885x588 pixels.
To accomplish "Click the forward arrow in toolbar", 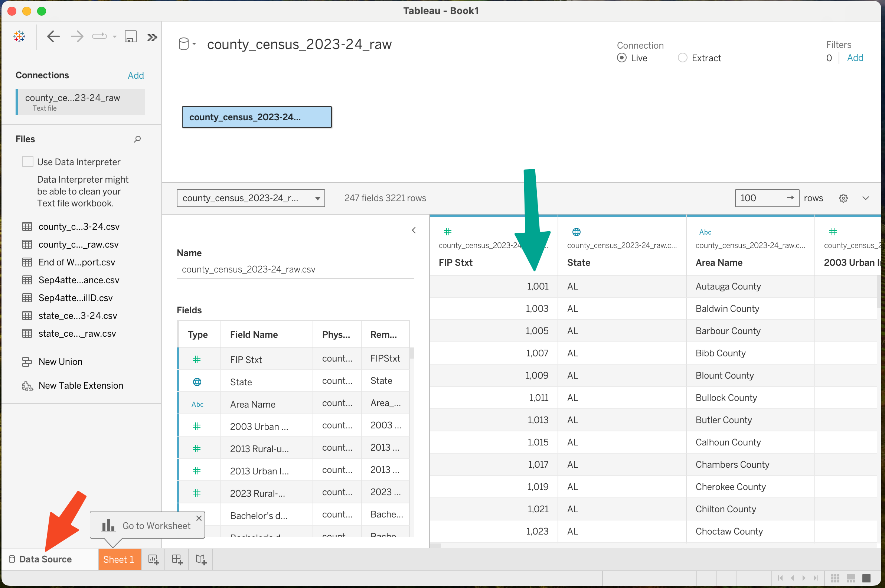I will tap(77, 36).
